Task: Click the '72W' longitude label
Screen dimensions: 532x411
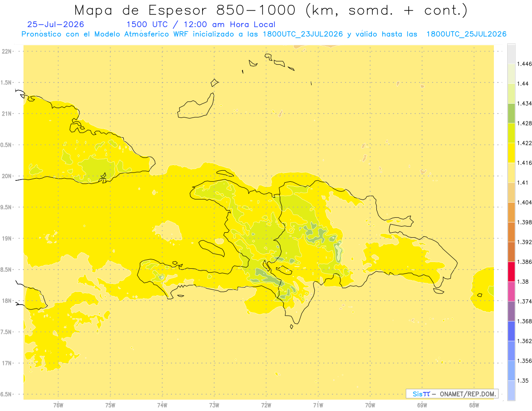Action: pyautogui.click(x=266, y=405)
